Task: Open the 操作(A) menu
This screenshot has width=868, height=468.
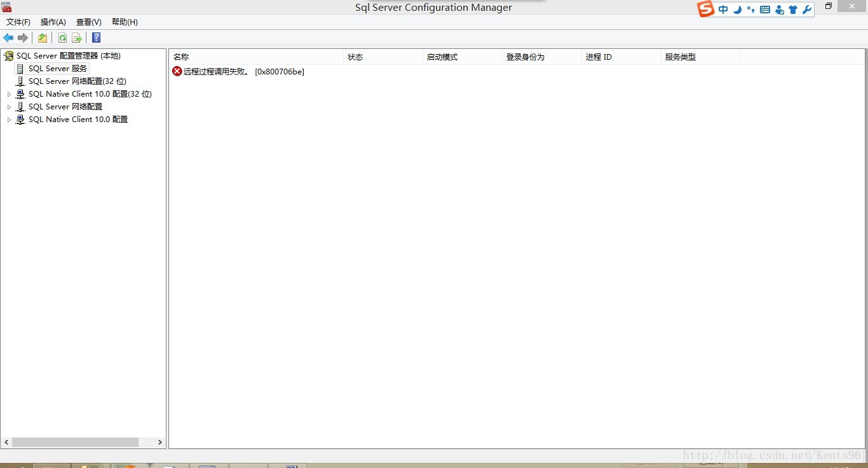Action: (x=53, y=22)
